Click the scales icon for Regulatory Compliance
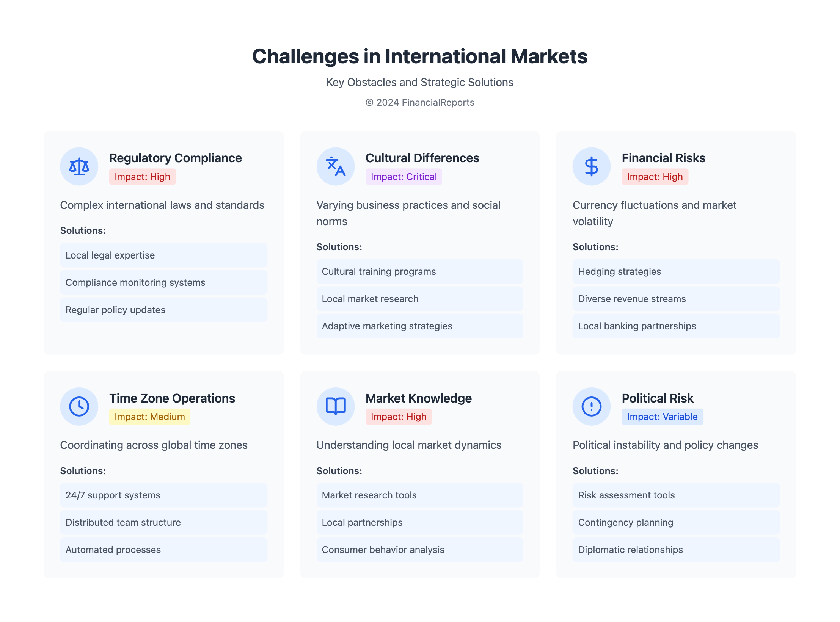The width and height of the screenshot is (840, 622). (79, 166)
